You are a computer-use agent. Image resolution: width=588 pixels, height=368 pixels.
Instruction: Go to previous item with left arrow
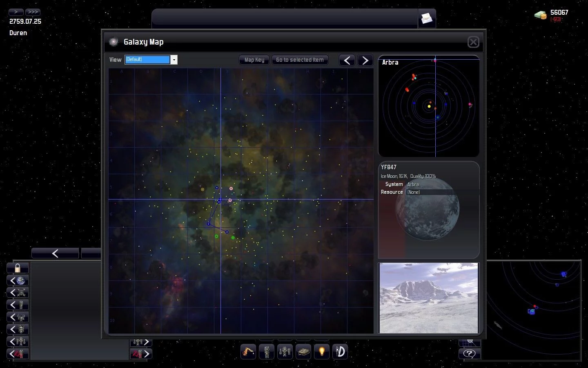347,60
